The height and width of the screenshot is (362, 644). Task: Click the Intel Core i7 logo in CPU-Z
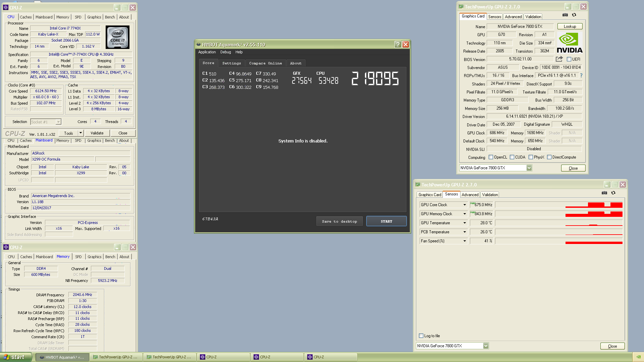point(117,37)
